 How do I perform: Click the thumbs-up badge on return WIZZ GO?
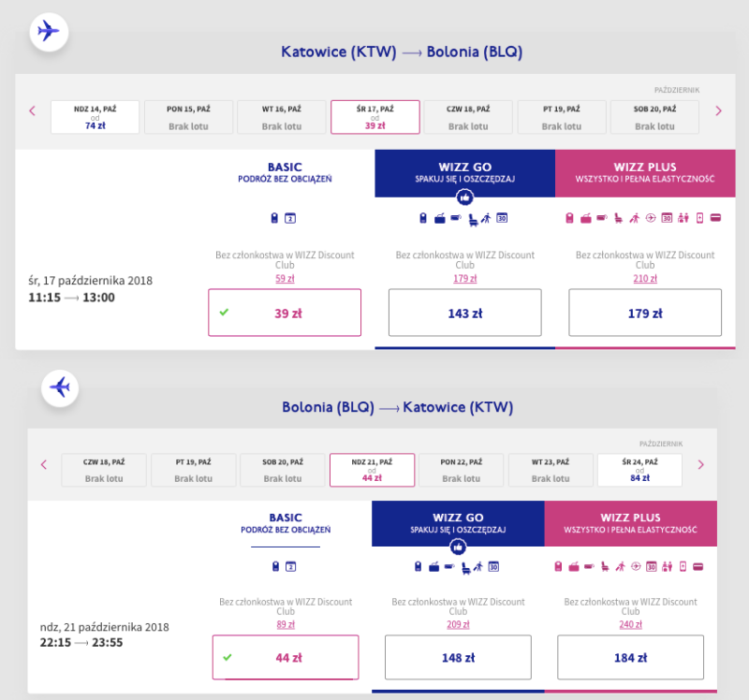click(458, 547)
